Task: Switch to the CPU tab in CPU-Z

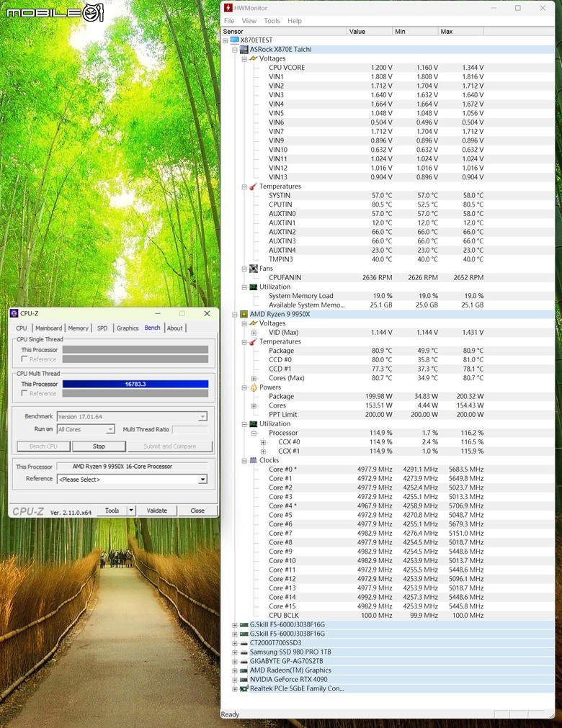Action: [22, 328]
